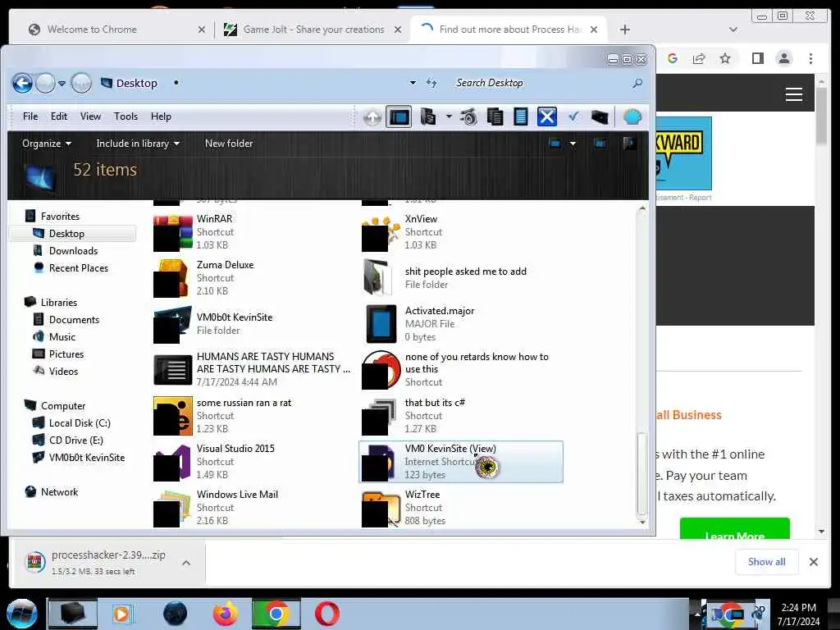This screenshot has height=630, width=840.
Task: Toggle the preview pane button
Action: (600, 144)
